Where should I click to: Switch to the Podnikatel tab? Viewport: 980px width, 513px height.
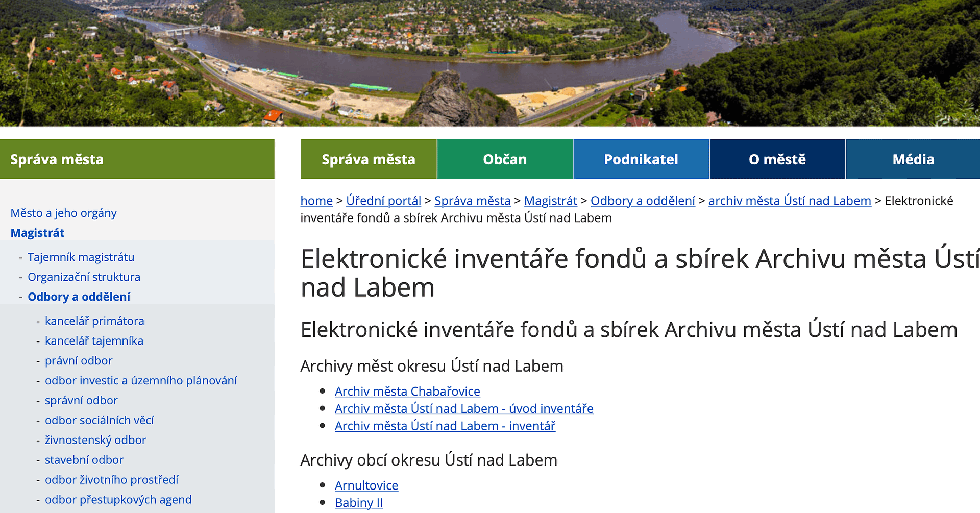click(641, 159)
